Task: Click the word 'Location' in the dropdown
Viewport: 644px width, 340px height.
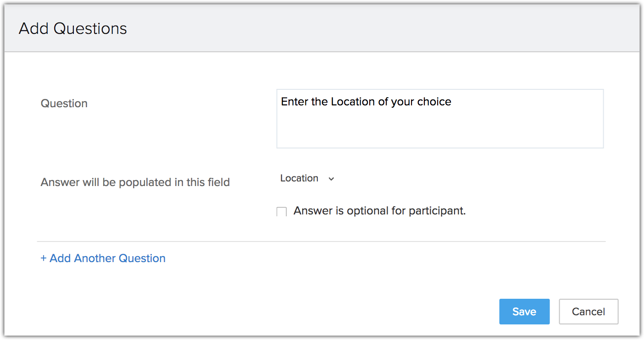Action: [299, 178]
